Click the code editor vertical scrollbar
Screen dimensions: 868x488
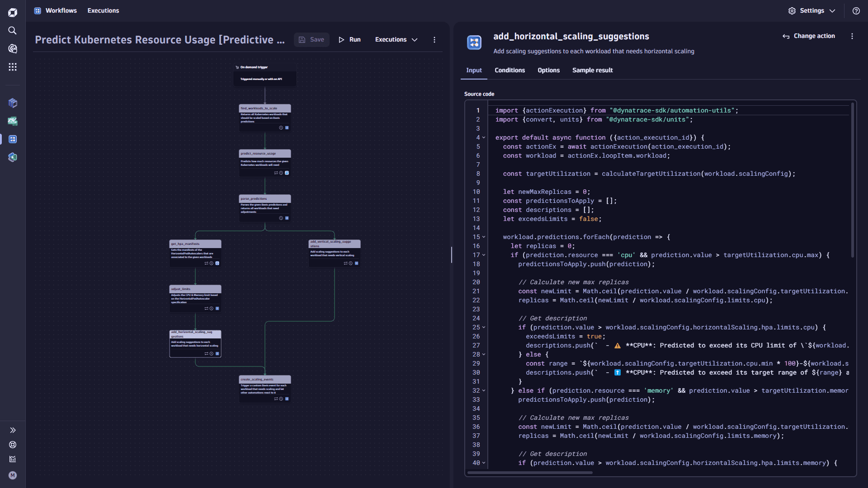pyautogui.click(x=853, y=181)
